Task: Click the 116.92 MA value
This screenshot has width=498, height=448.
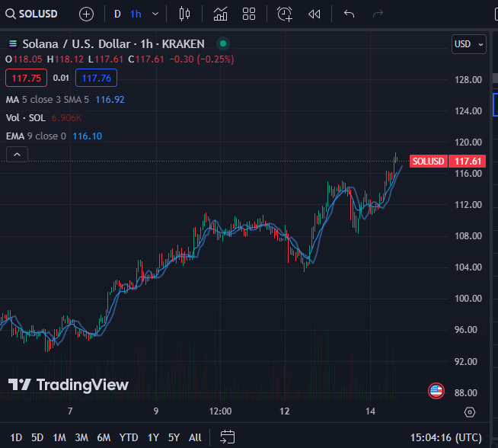Action: click(110, 100)
